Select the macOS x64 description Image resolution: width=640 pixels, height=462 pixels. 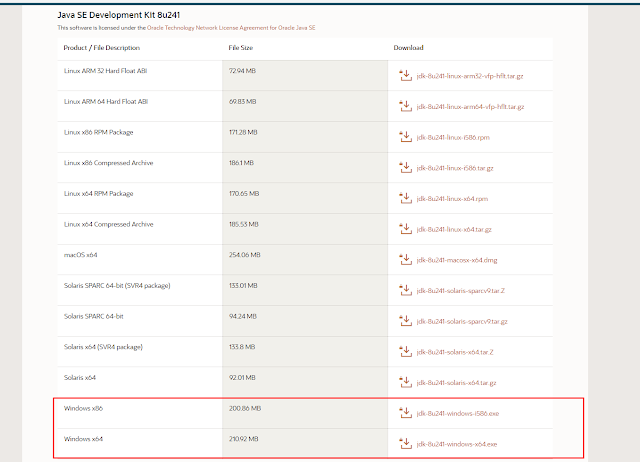tap(80, 255)
